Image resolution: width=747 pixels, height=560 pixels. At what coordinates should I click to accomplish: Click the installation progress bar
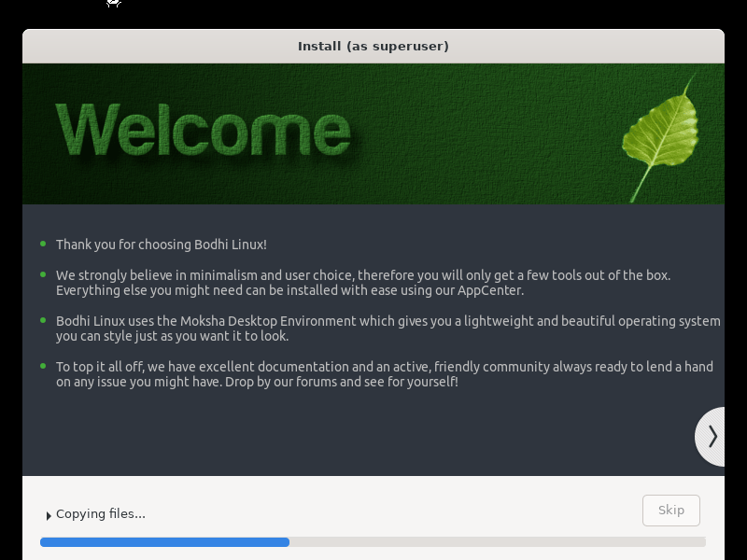pyautogui.click(x=373, y=542)
